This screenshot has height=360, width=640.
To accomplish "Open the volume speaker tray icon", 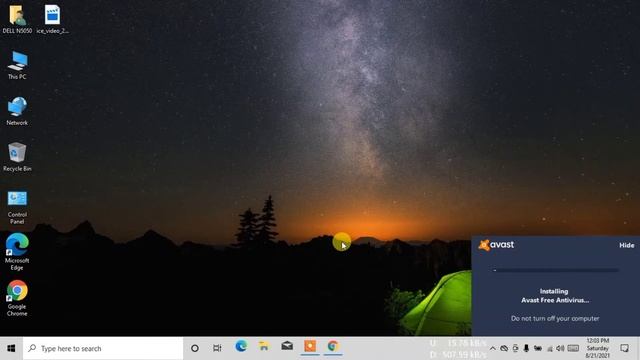I will pos(560,348).
